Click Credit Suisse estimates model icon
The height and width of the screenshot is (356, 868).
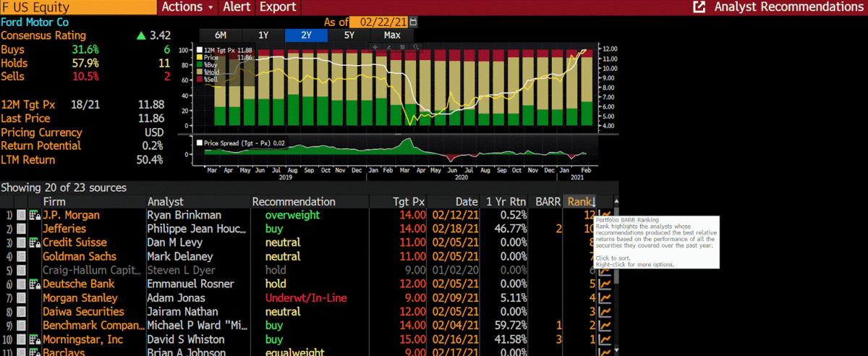pyautogui.click(x=35, y=243)
